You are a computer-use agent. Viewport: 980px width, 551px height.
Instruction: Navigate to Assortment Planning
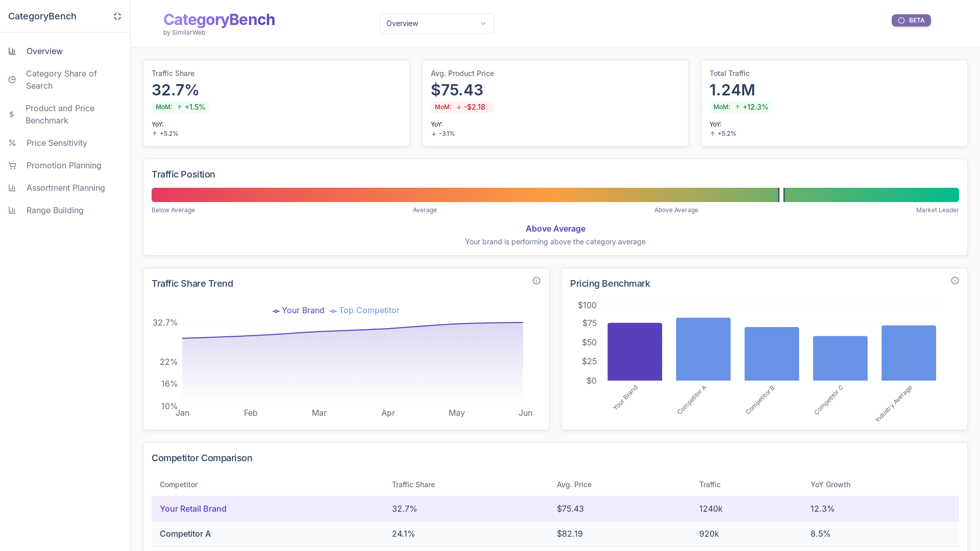[65, 188]
